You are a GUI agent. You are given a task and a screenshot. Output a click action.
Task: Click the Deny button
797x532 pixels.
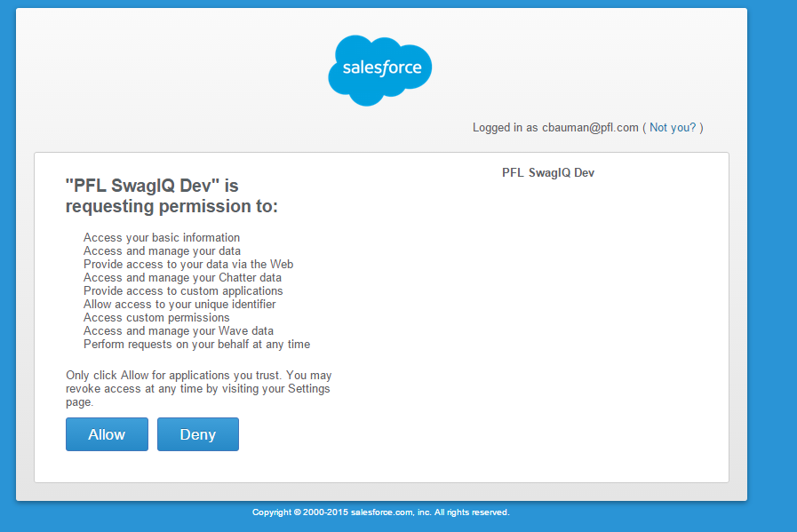(x=198, y=434)
